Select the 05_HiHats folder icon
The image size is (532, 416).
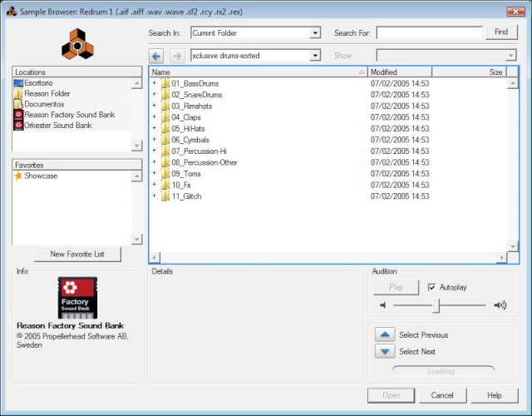[165, 128]
